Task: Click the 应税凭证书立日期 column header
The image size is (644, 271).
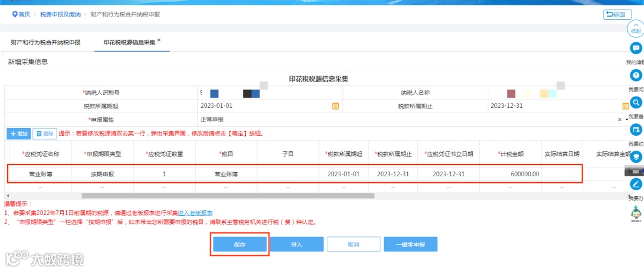Action: coord(448,154)
